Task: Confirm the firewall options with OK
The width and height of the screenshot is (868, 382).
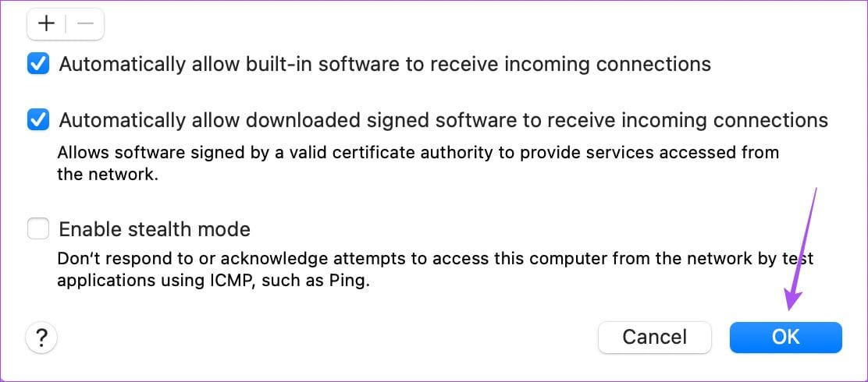Action: 785,337
